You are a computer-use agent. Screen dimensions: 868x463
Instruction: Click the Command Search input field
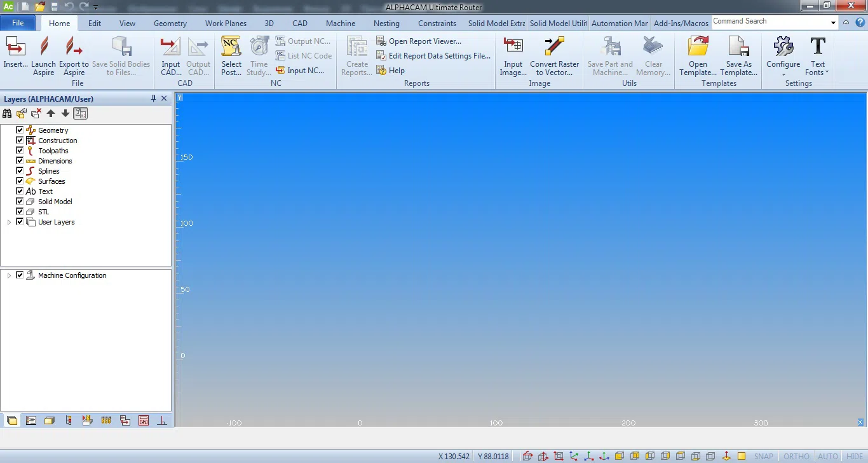pyautogui.click(x=770, y=22)
